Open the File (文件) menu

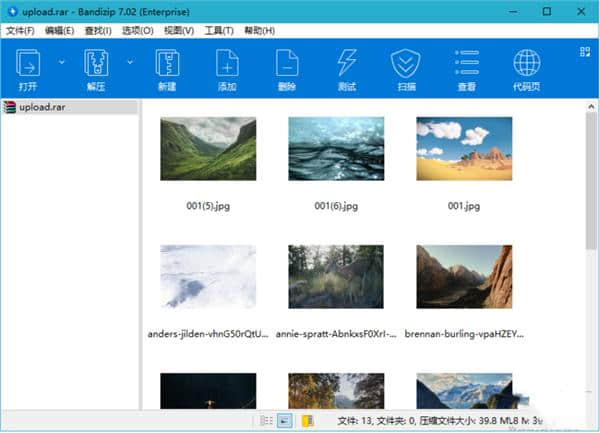pos(20,31)
